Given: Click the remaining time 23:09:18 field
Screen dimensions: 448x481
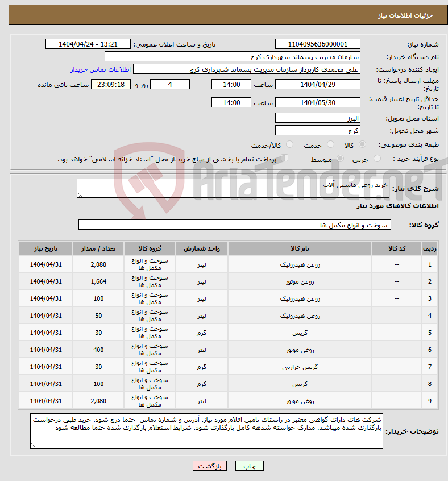Looking at the screenshot, I should (x=111, y=84).
